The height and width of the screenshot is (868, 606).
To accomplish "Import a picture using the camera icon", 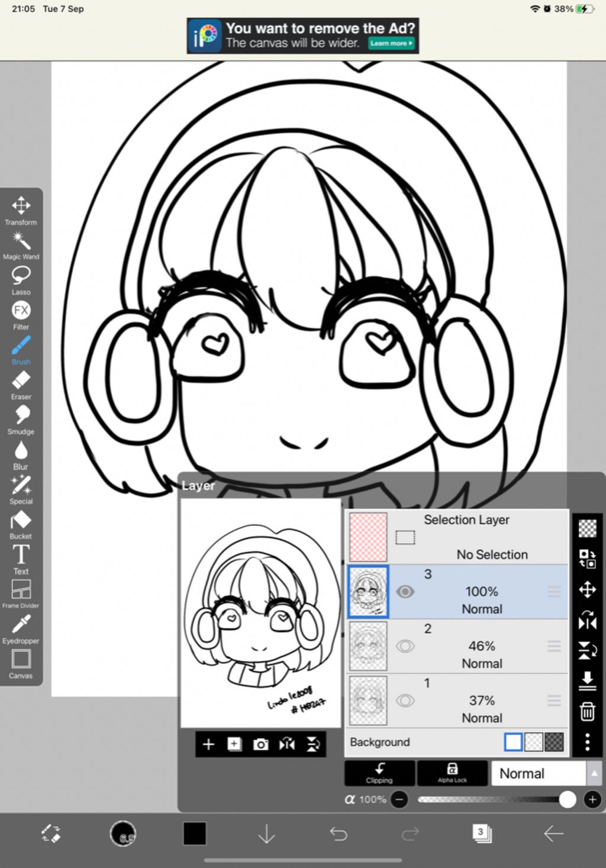I will click(260, 744).
